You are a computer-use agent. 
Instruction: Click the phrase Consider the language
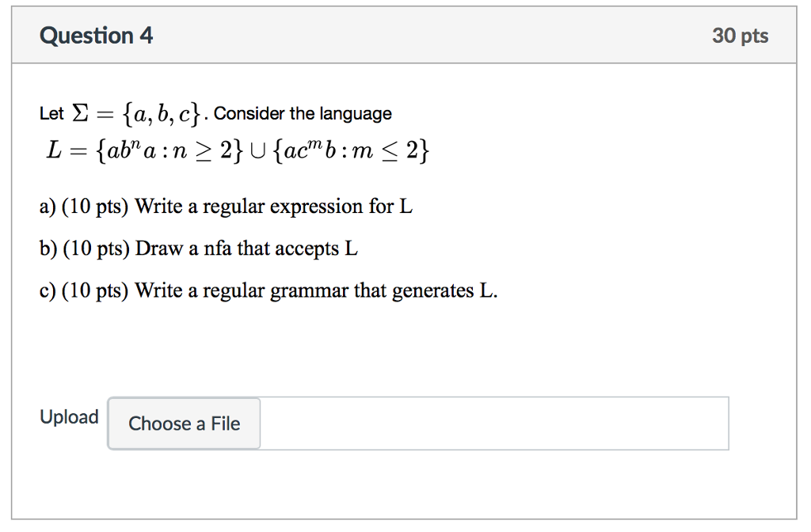[301, 112]
